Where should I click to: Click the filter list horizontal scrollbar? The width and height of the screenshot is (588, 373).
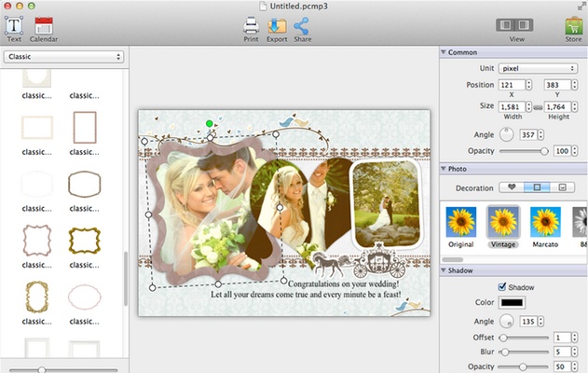point(453,259)
